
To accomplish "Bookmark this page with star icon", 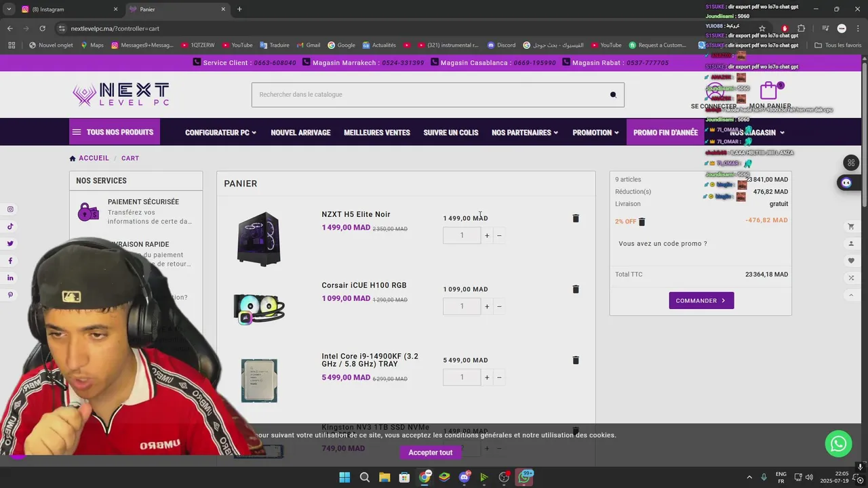I will coord(762,28).
